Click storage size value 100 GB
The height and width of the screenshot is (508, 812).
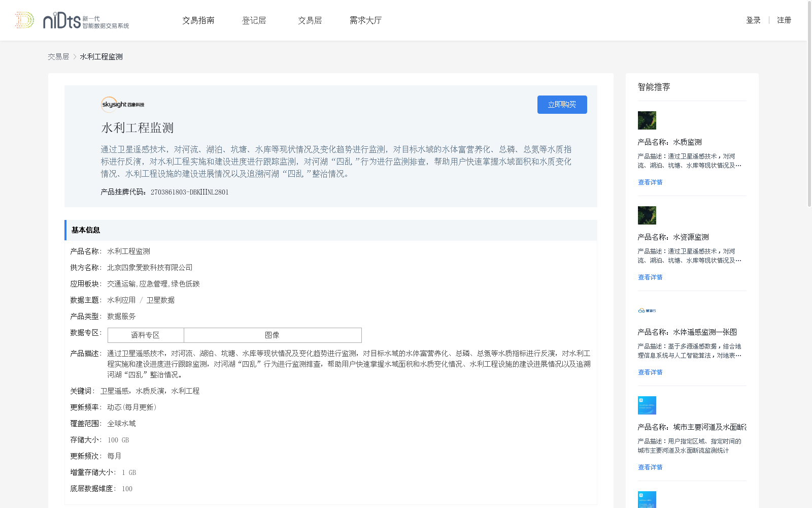pyautogui.click(x=118, y=440)
